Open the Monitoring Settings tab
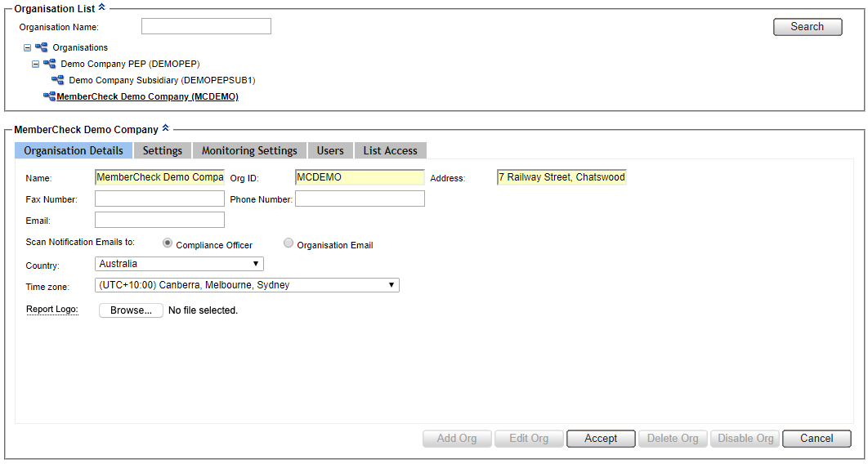The image size is (868, 464). [249, 150]
